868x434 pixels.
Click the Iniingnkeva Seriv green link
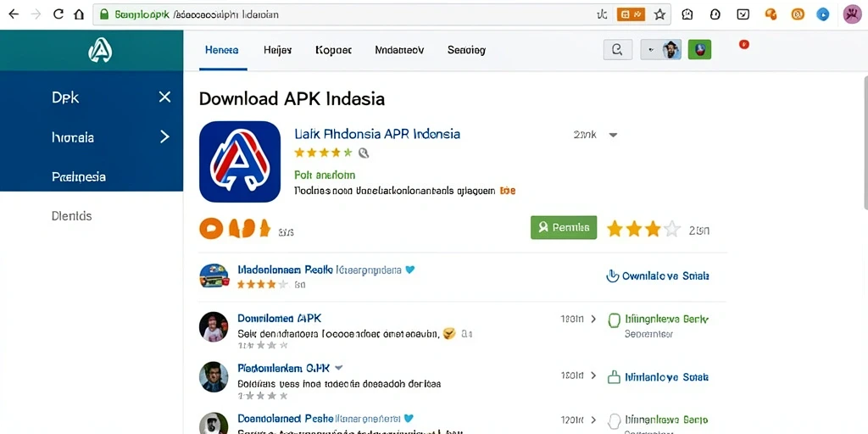pos(666,320)
